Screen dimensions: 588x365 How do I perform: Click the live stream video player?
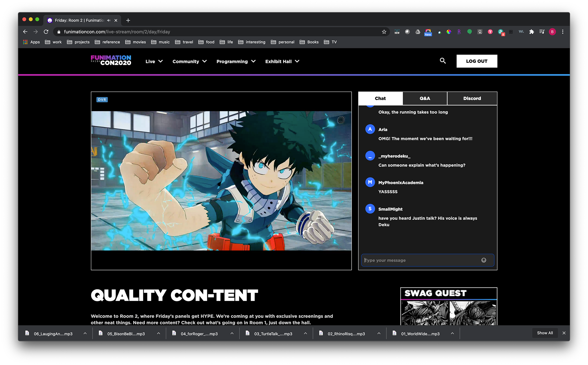[x=221, y=181]
